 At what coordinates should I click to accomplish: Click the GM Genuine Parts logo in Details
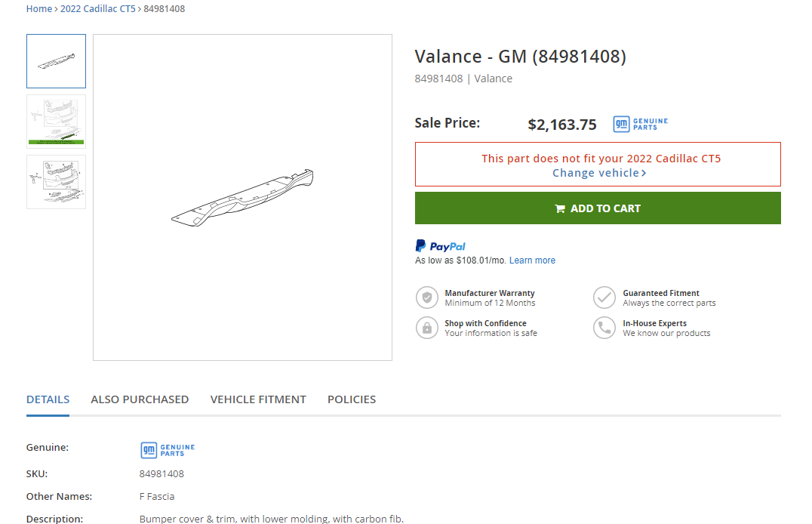168,450
